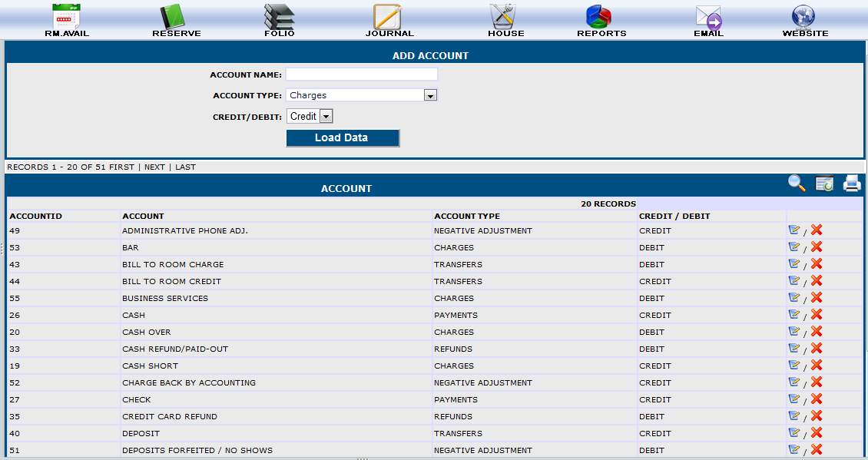Viewport: 868px width, 460px height.
Task: Delete the CHARGE BACK BY ACCOUNTING account
Action: coord(817,382)
